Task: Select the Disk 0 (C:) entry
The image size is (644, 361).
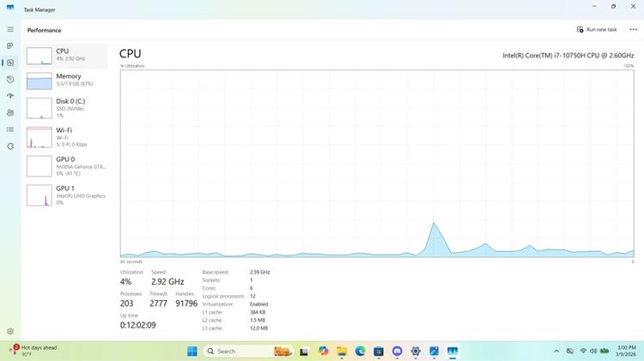Action: [66, 108]
